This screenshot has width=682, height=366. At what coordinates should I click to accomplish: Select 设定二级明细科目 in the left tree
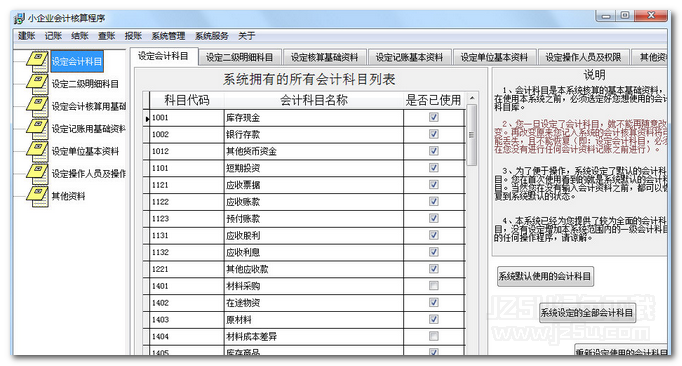point(85,84)
